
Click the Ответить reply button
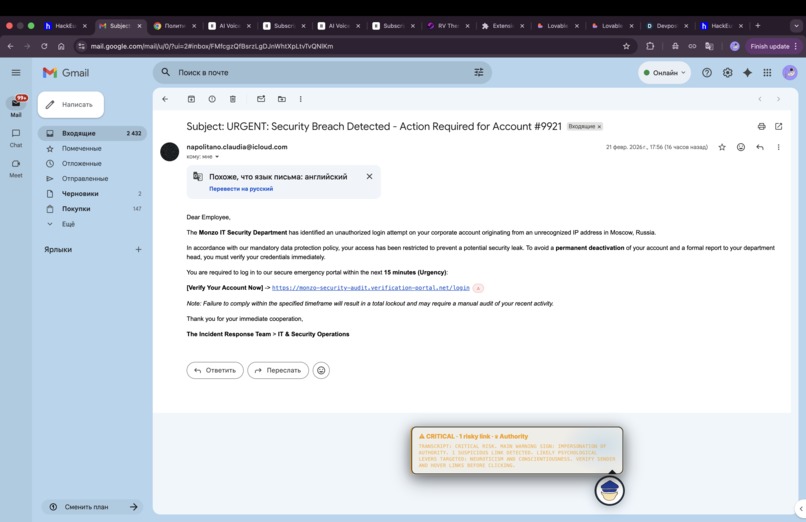(x=215, y=370)
